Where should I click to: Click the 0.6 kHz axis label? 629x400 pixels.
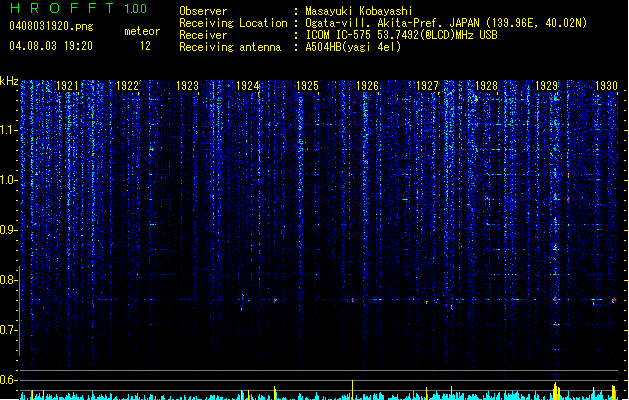pyautogui.click(x=9, y=380)
